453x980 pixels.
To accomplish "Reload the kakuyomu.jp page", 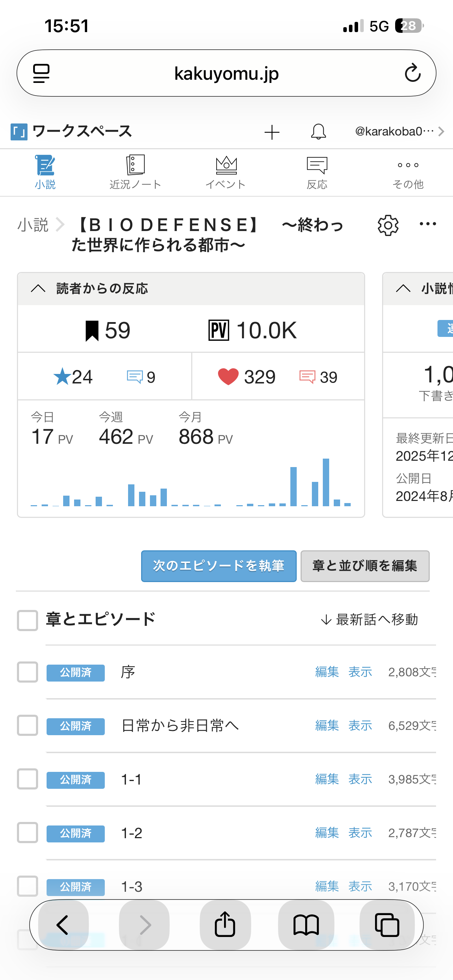I will point(412,73).
